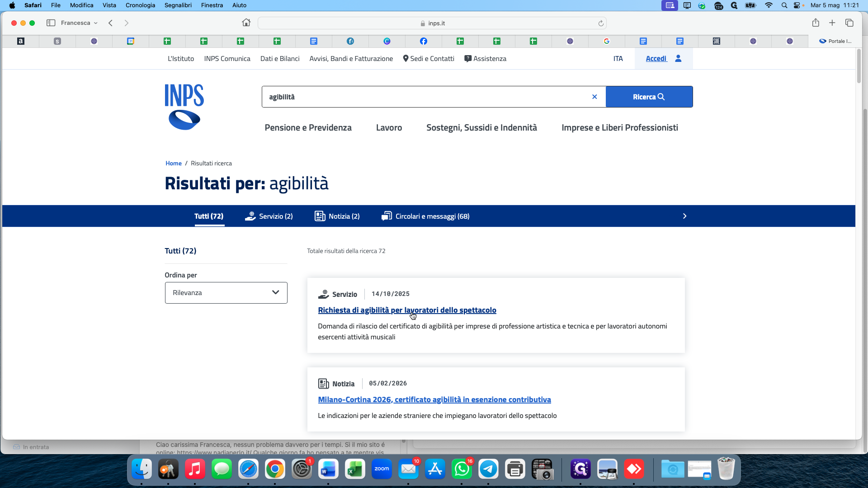Open Richiesta di agibilità per lavoratori link

(407, 310)
